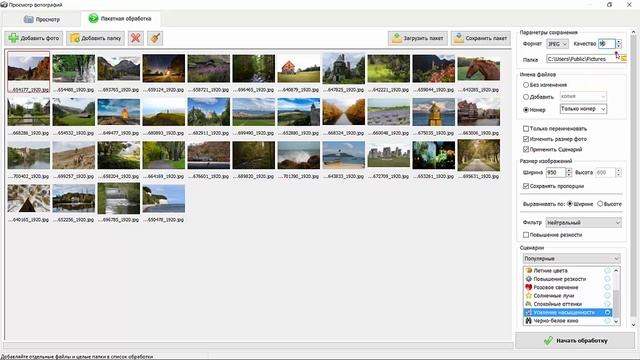
Task: Select the red heart Розовое свечение icon
Action: (528, 287)
